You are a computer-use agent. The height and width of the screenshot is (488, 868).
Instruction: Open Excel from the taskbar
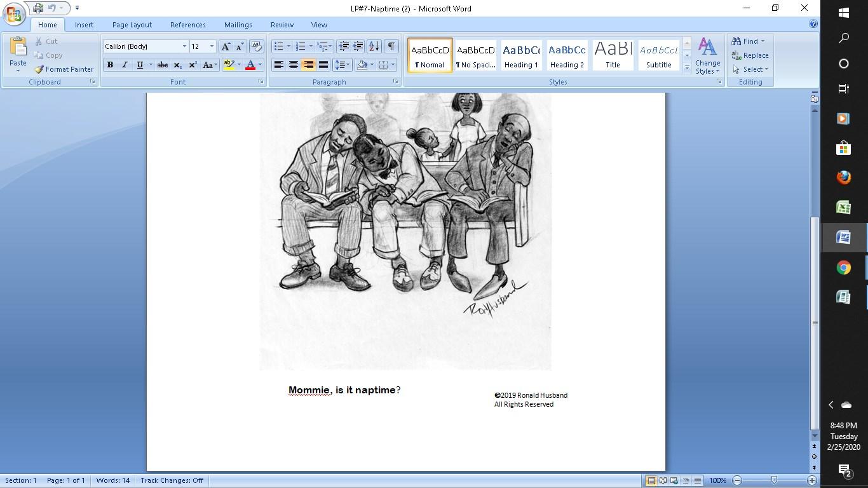point(844,208)
